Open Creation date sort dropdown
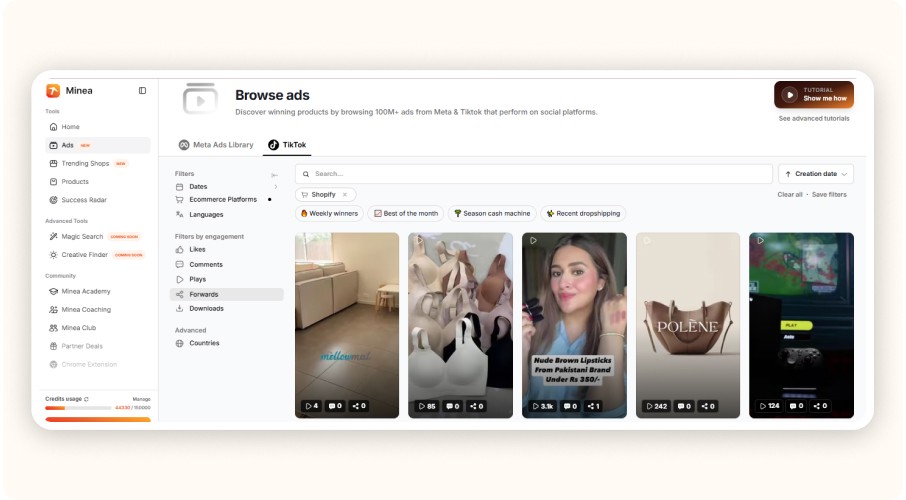 point(815,174)
